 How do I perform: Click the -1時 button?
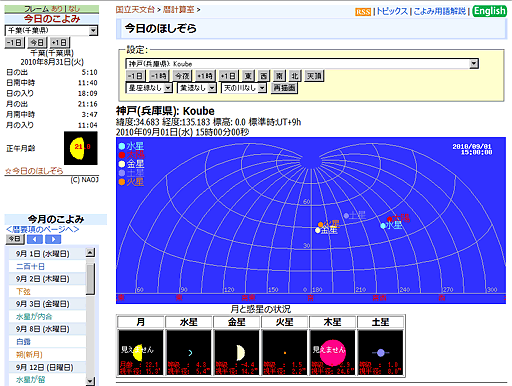159,76
